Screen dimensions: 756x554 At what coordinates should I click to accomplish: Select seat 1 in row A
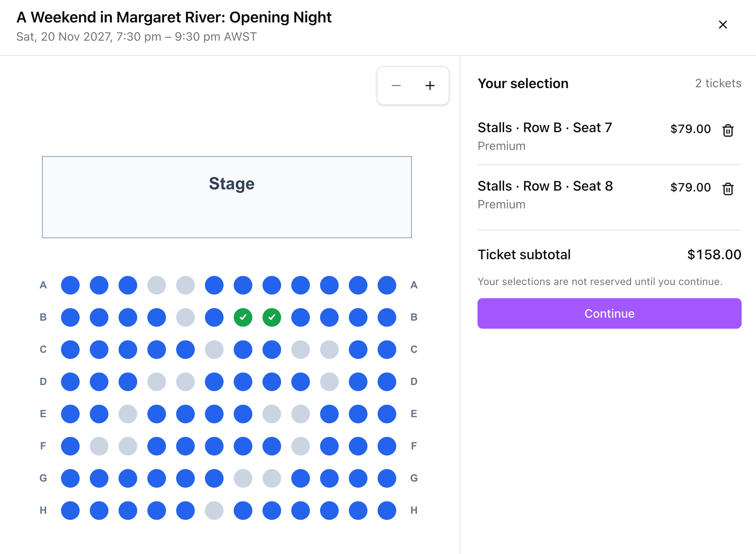point(70,285)
